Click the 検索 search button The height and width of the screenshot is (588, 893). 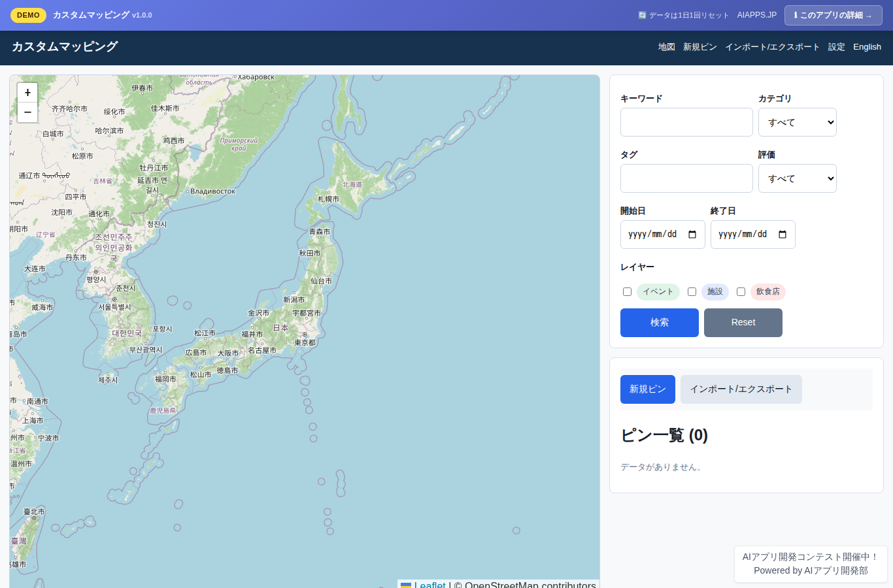click(x=660, y=323)
